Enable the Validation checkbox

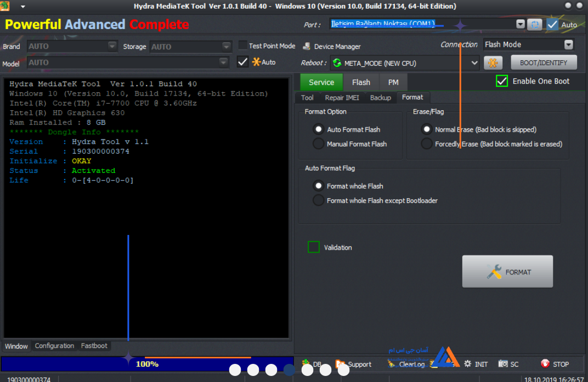point(314,248)
